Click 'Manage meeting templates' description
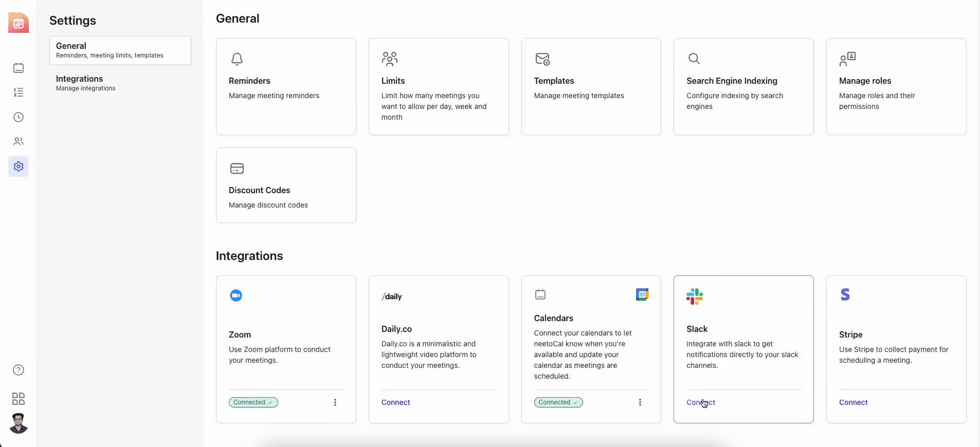Viewport: 980px width, 447px height. (x=579, y=96)
